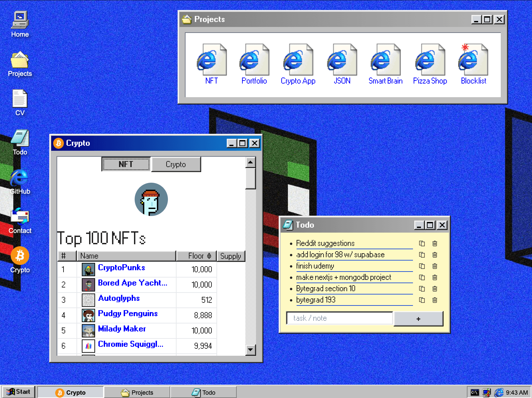This screenshot has height=398, width=532.
Task: Select the Todo taskbar button
Action: (204, 392)
